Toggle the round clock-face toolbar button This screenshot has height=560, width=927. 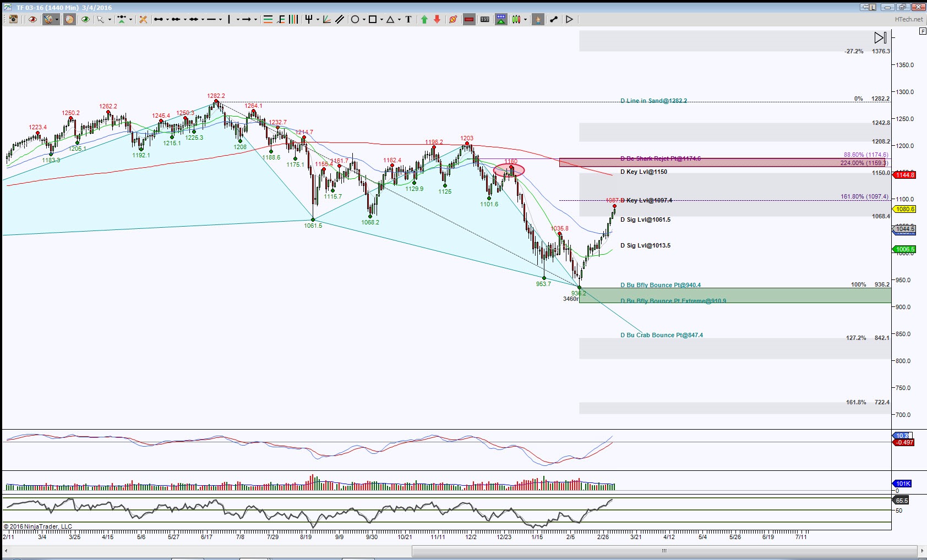pos(69,19)
